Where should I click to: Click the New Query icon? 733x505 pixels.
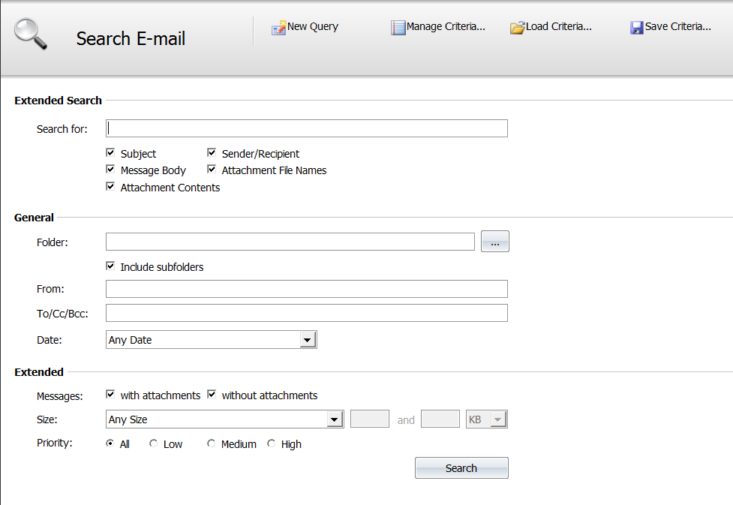(279, 28)
